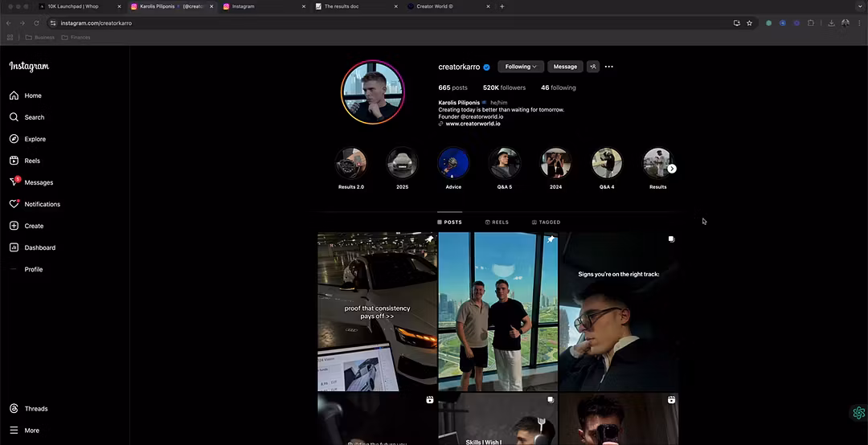Open the Dashboard sidebar item
Screen dimensions: 868x445
(x=39, y=247)
